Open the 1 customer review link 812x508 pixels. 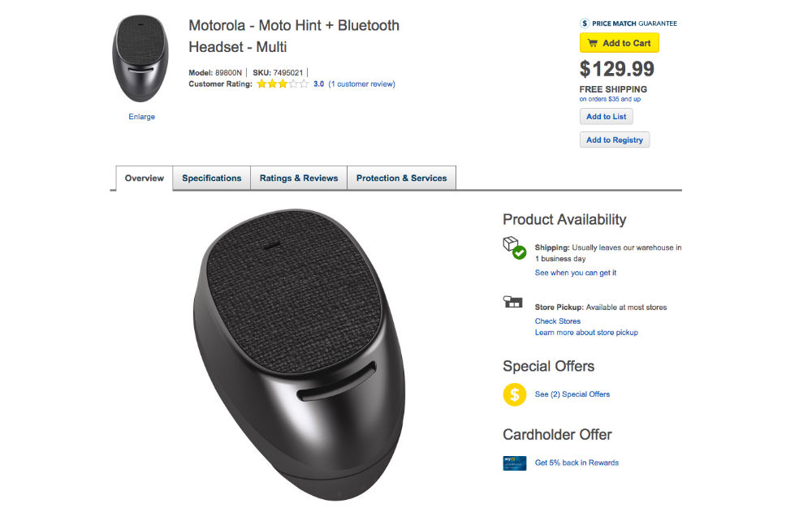(x=361, y=84)
